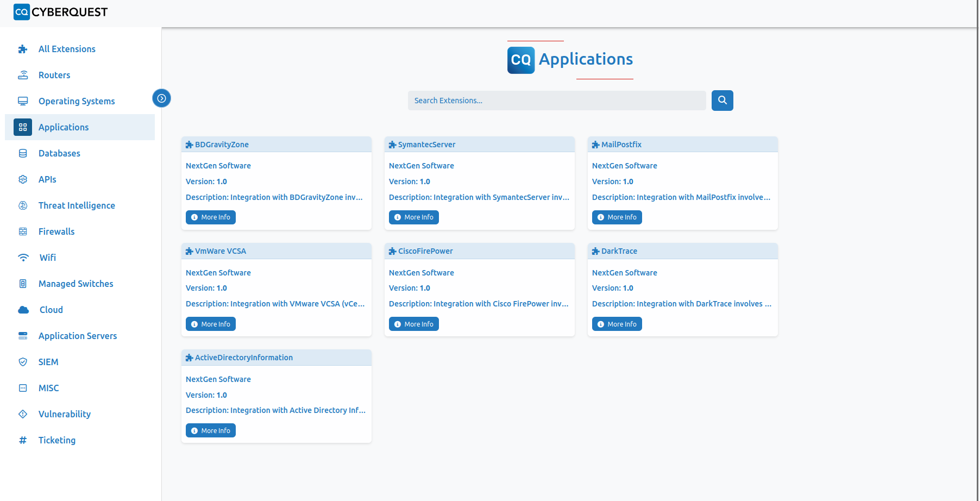The width and height of the screenshot is (980, 501).
Task: Click More Info for DarkTrace
Action: click(617, 324)
